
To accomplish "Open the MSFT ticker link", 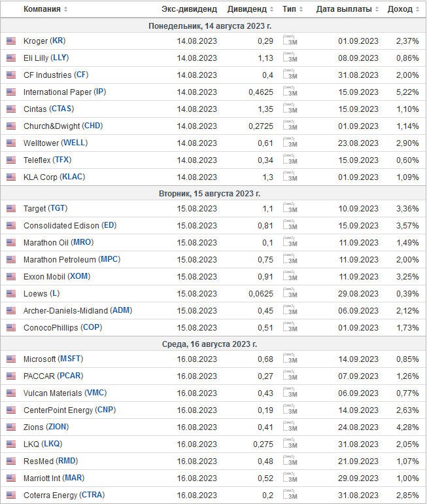I will coord(71,359).
